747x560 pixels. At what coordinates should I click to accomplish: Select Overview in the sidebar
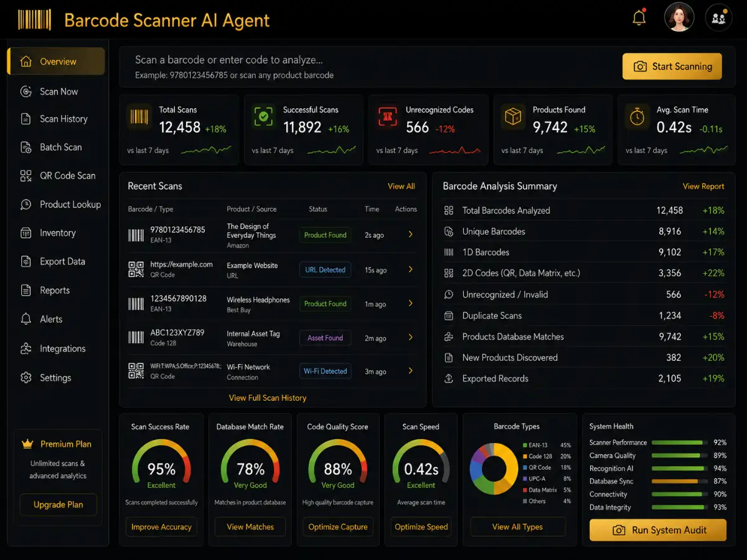click(x=56, y=62)
